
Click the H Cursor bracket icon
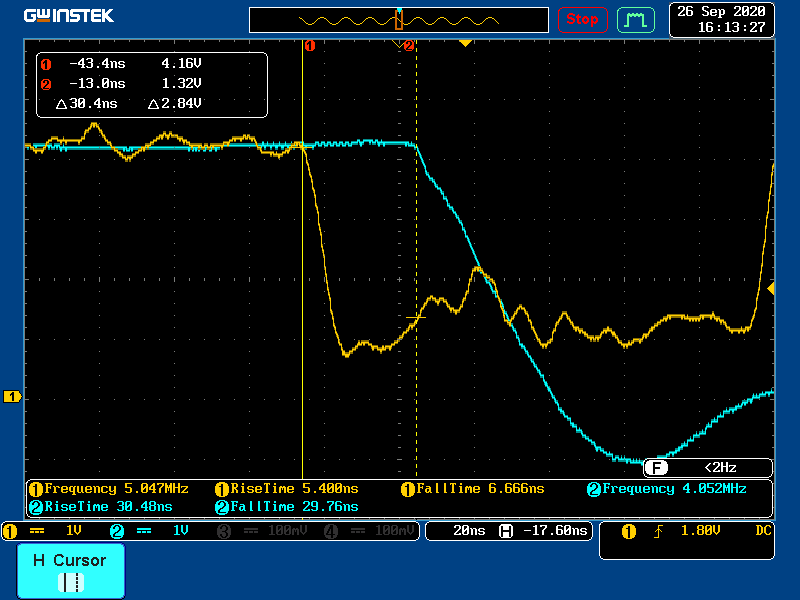click(x=70, y=581)
